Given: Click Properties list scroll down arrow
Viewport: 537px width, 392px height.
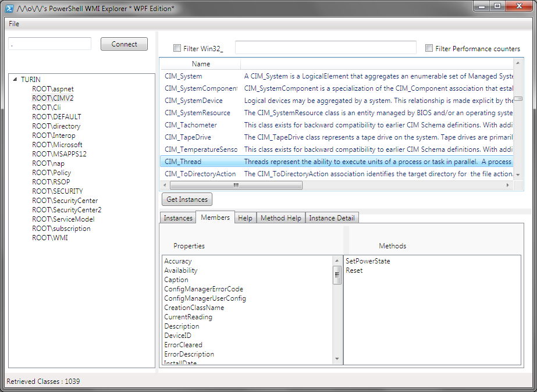Looking at the screenshot, I should [x=337, y=358].
